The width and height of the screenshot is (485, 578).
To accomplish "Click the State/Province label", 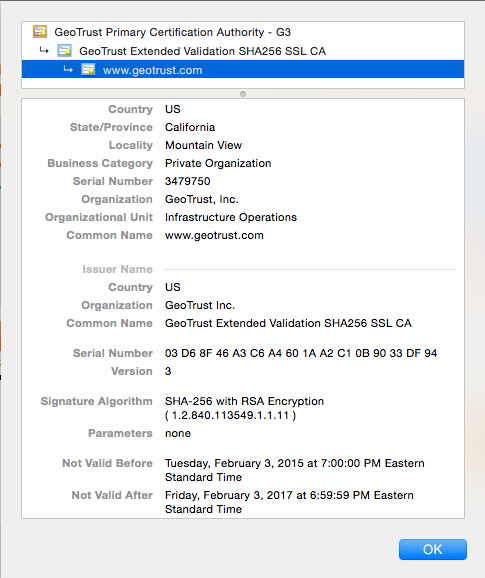I will click(111, 127).
